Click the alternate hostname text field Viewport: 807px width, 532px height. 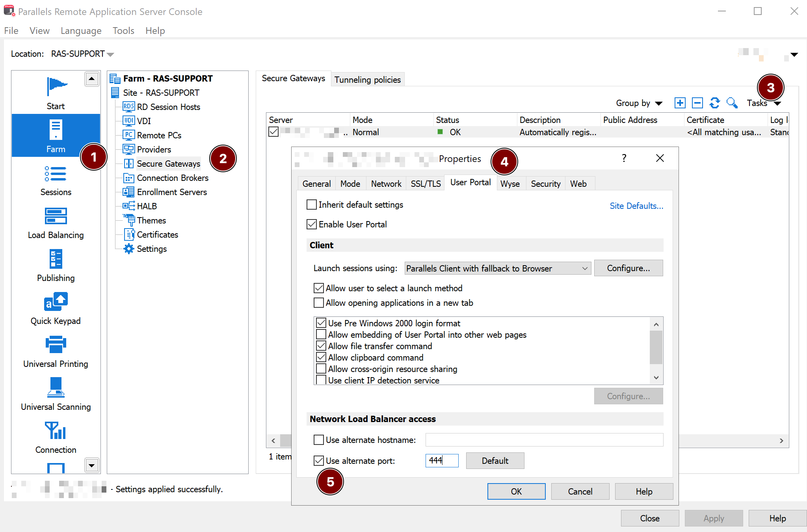click(544, 440)
